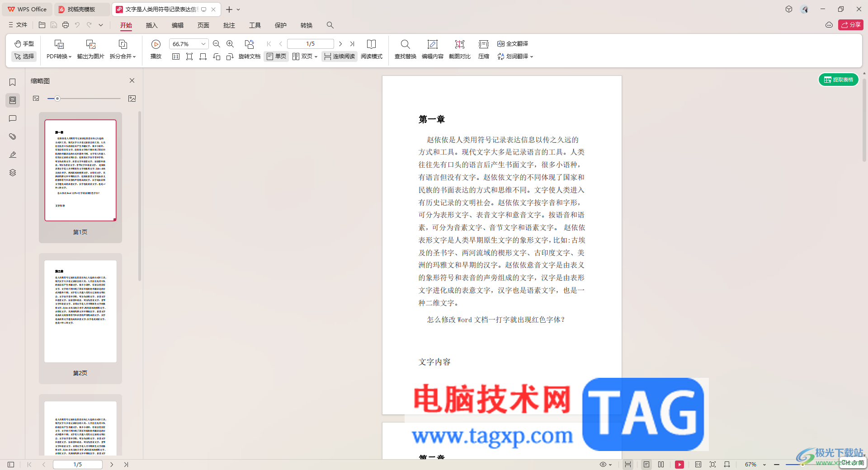Open the 批注 ribbon tab
Screen dimensions: 868x470
tap(229, 25)
